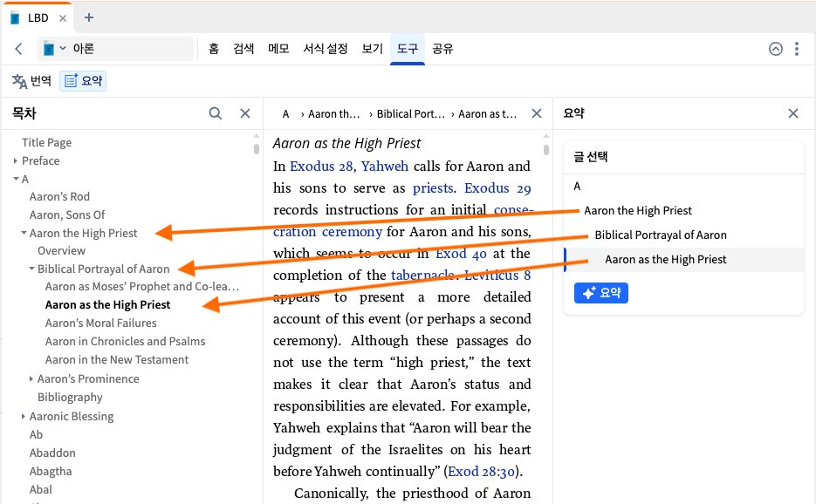Select Aaron as the High Priest in contents

pyautogui.click(x=107, y=305)
